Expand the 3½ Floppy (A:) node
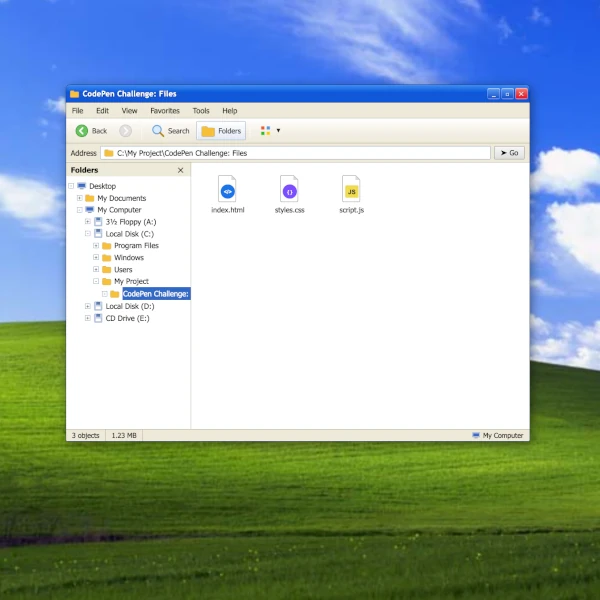 pos(88,222)
